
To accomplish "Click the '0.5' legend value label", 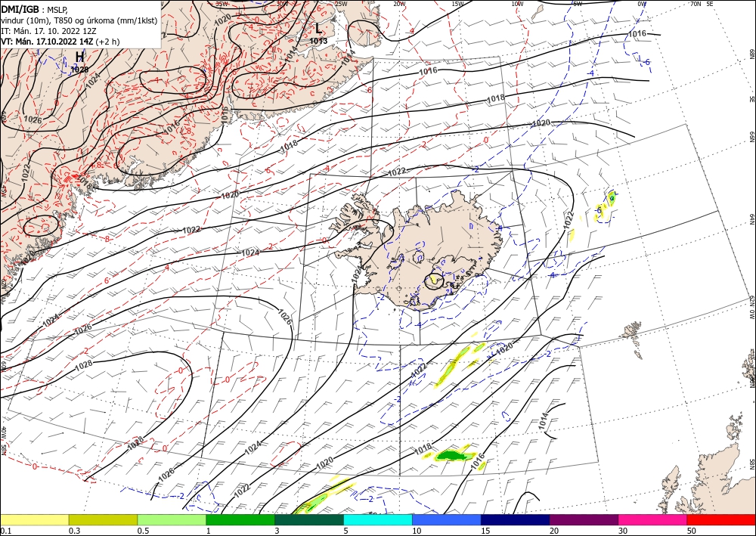I will coord(142,531).
